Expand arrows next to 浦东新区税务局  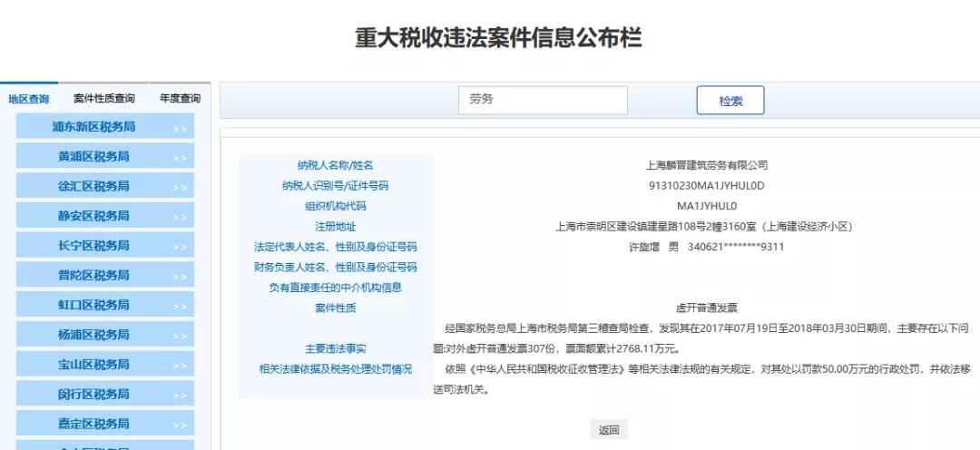click(180, 129)
